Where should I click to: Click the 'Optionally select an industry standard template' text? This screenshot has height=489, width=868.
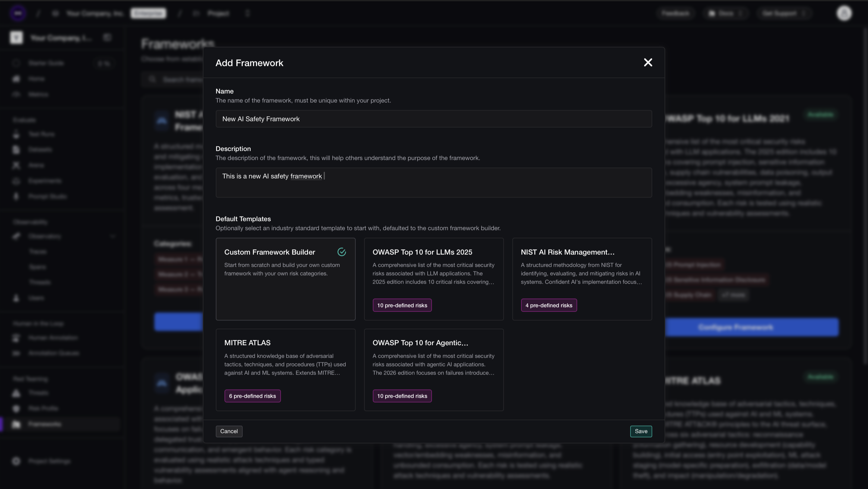point(358,228)
